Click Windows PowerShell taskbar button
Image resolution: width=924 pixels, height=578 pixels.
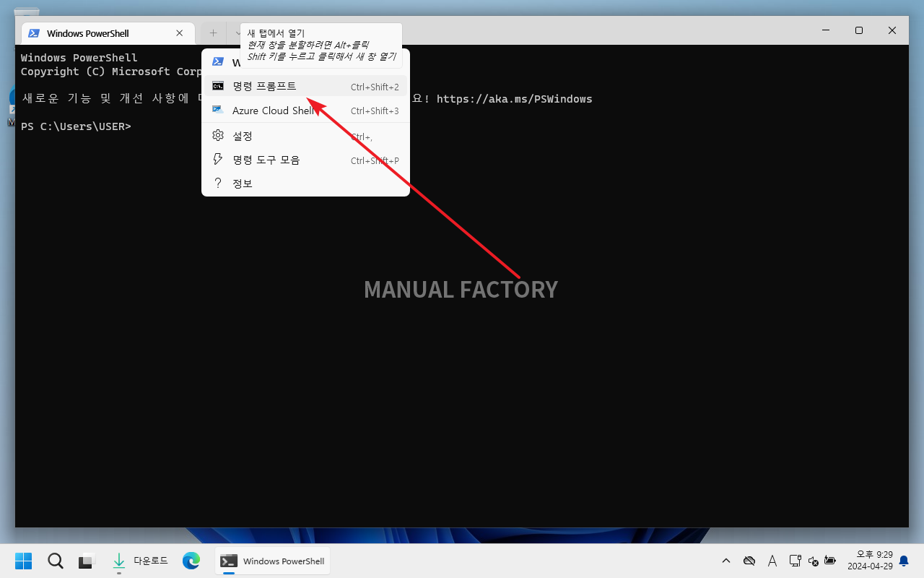click(x=273, y=561)
